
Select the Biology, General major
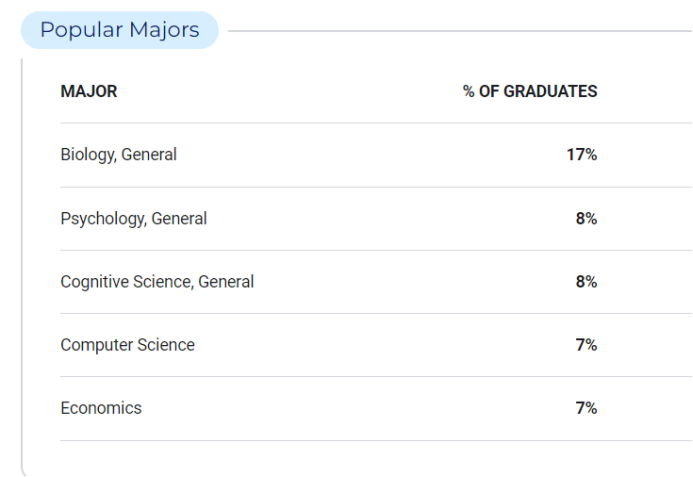point(118,155)
